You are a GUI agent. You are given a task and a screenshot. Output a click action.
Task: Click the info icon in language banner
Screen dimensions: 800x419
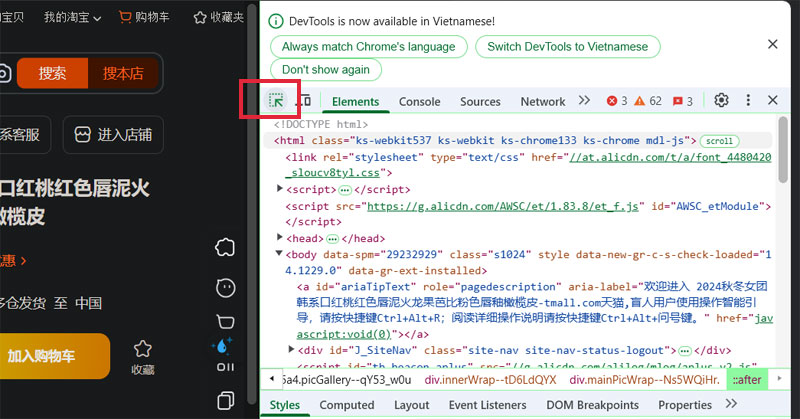(276, 21)
